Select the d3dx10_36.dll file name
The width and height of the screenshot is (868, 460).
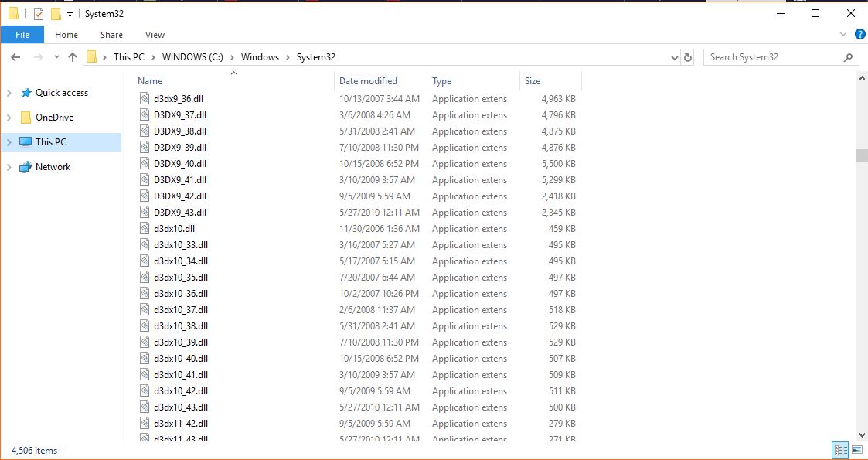pyautogui.click(x=180, y=293)
